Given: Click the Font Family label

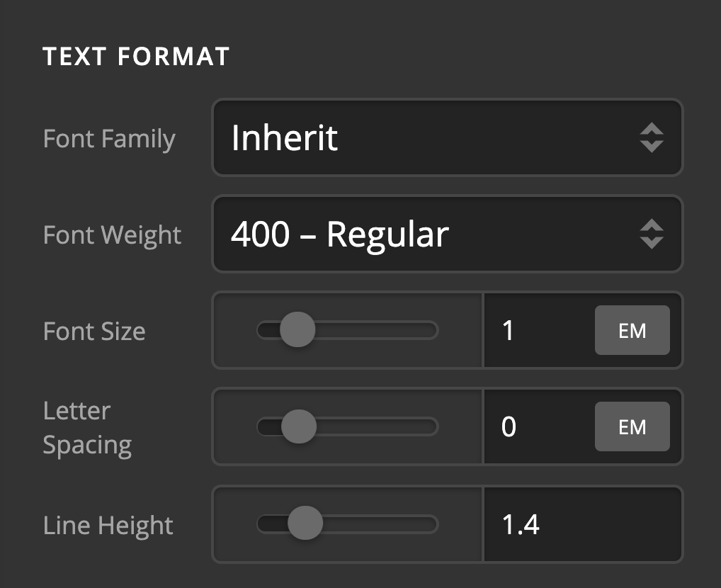Looking at the screenshot, I should click(x=109, y=137).
